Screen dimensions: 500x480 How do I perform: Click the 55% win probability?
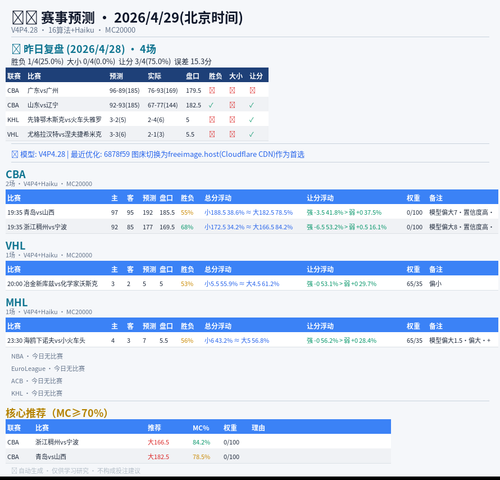[x=187, y=212]
